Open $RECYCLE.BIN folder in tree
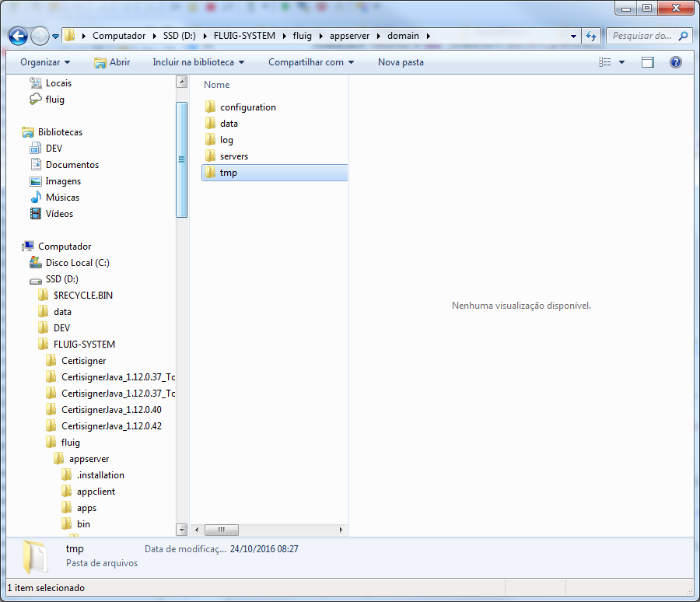The height and width of the screenshot is (602, 700). [x=83, y=296]
